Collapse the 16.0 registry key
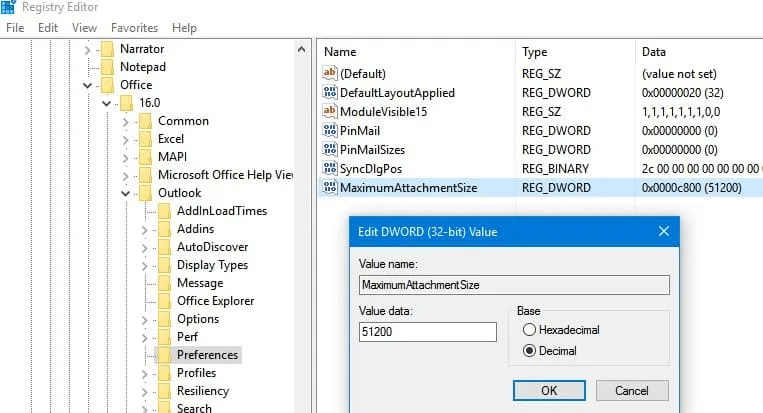This screenshot has width=763, height=413. coord(106,103)
